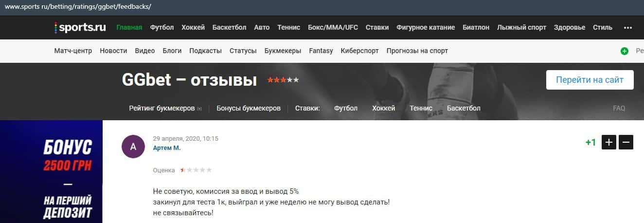Downvote the review with minus button

pos(626,142)
